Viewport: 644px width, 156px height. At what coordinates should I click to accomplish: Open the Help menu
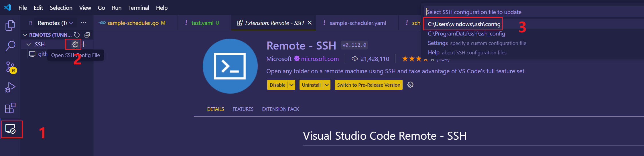click(x=162, y=8)
